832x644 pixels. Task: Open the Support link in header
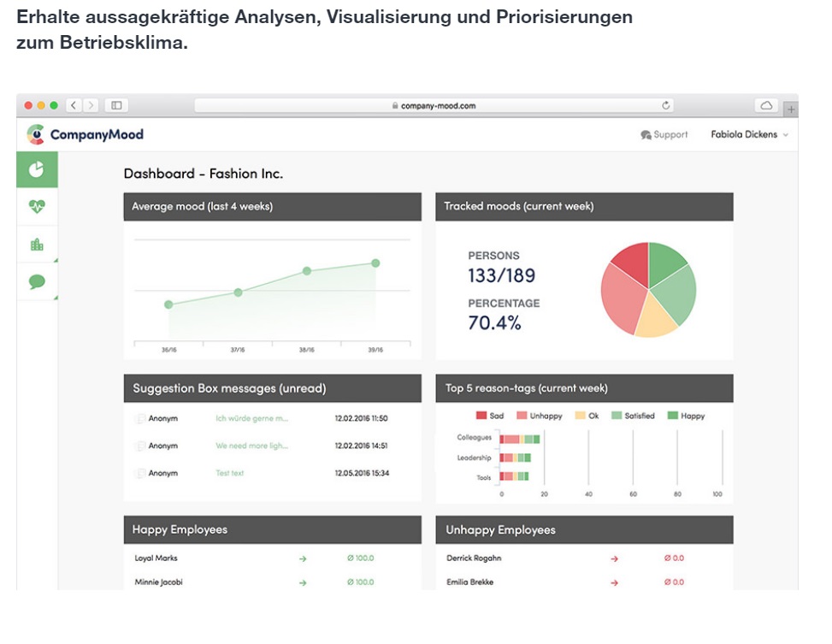(664, 134)
